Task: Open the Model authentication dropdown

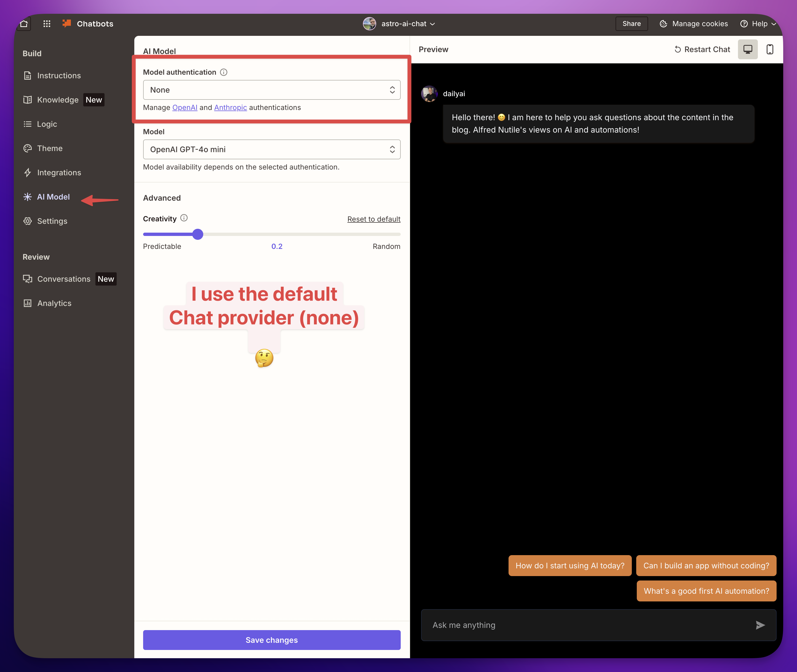Action: (x=271, y=90)
